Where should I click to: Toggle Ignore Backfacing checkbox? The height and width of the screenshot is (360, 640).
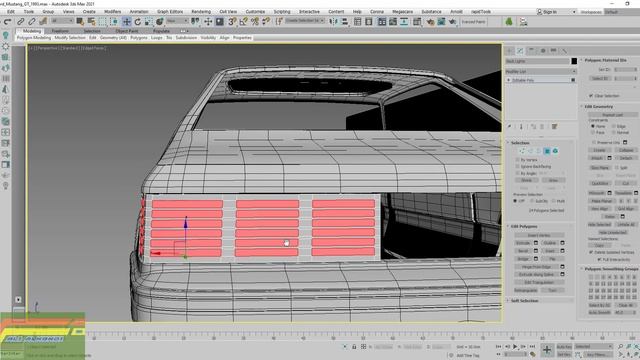[x=518, y=167]
